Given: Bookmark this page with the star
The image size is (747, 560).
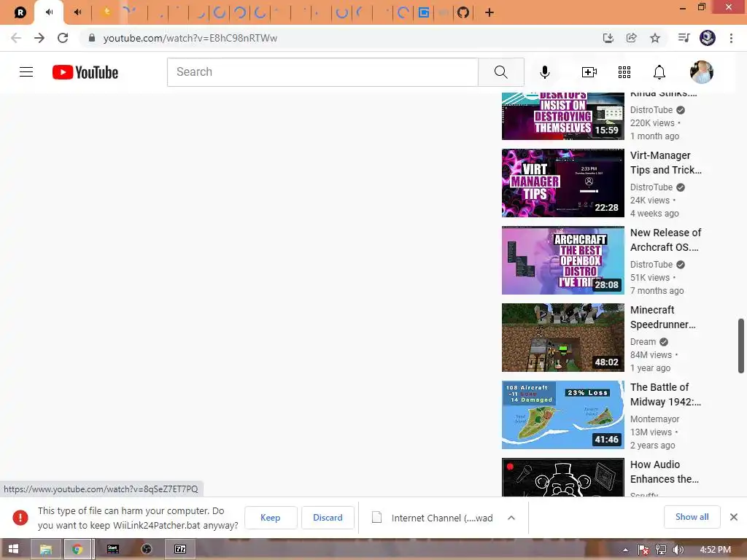Looking at the screenshot, I should (x=655, y=38).
